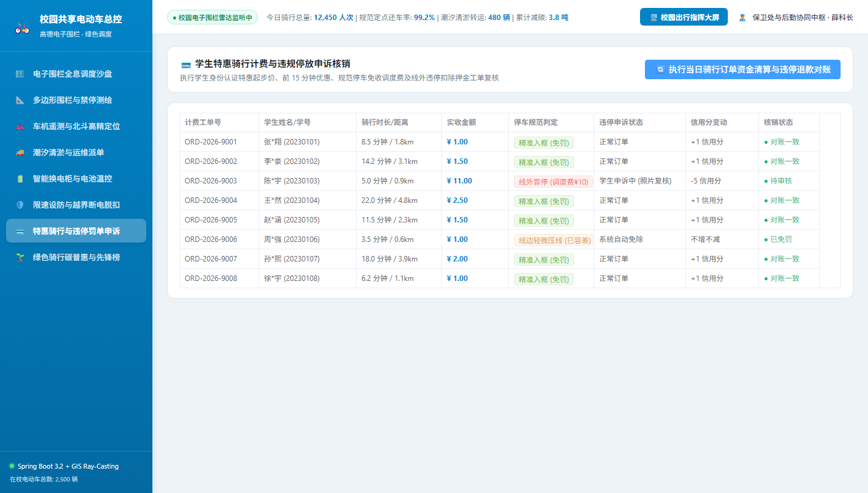Open 电子围栏全息调度沙盘 menu item

pos(76,74)
